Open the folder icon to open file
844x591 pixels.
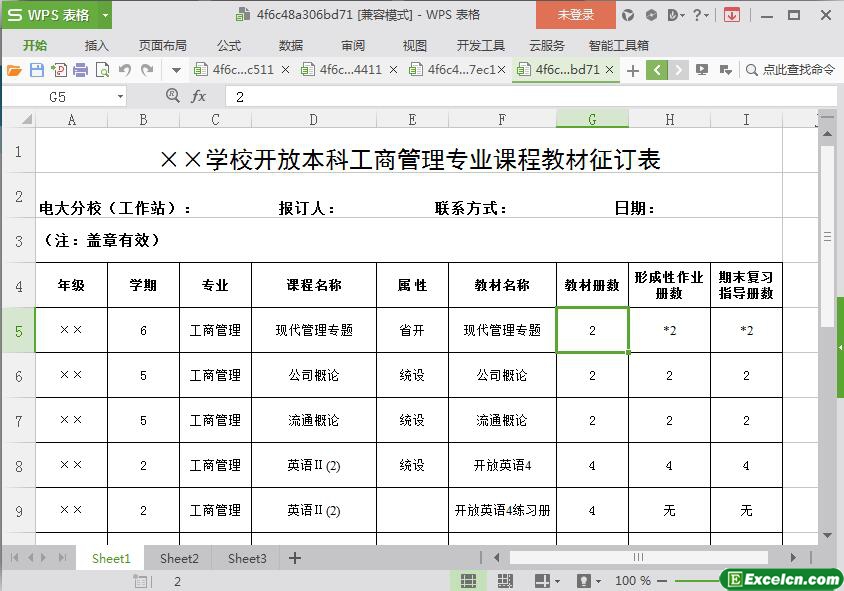[x=14, y=70]
